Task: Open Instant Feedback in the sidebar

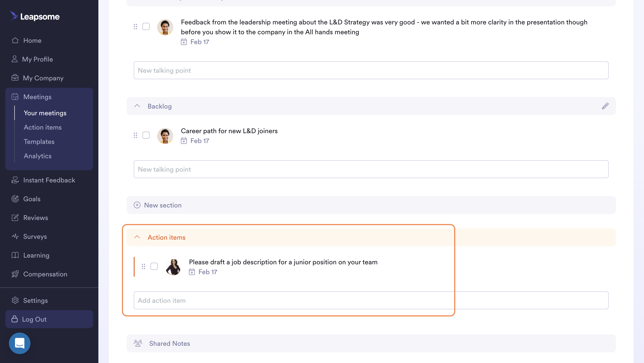Action: click(x=49, y=180)
